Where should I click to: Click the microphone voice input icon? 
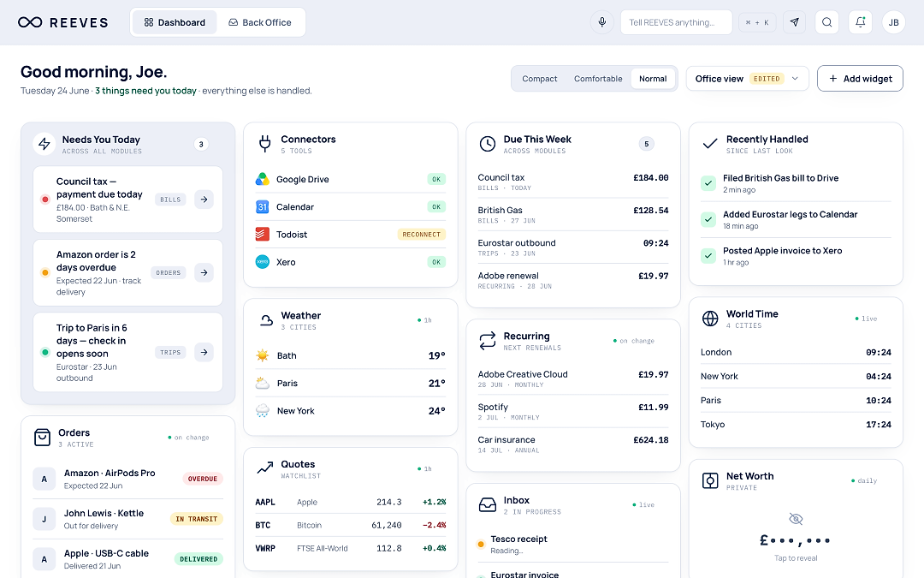[x=601, y=22]
